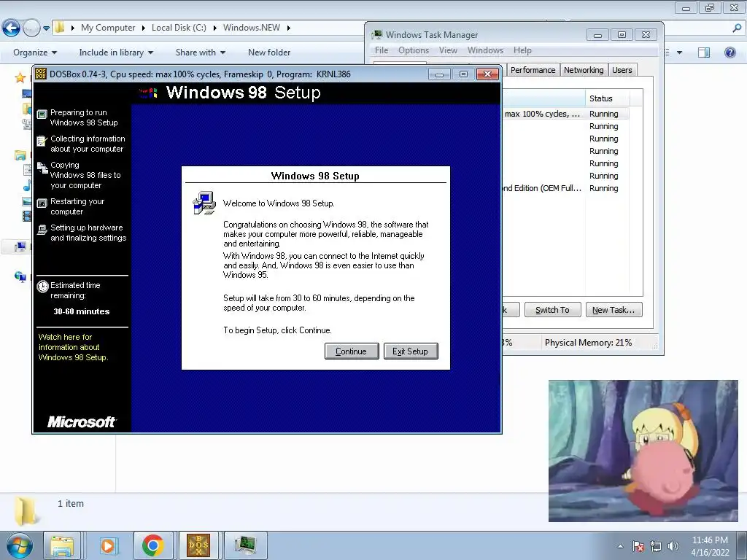Click the Switch To button
This screenshot has height=560, width=747.
(x=553, y=310)
